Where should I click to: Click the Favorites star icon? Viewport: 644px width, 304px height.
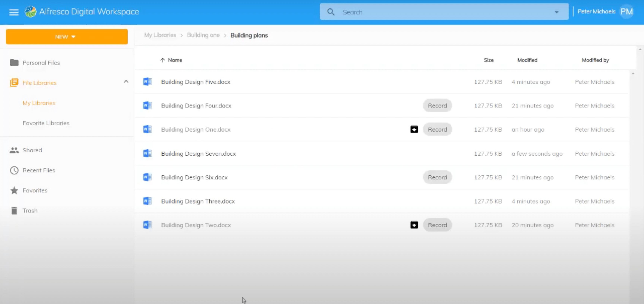[14, 191]
